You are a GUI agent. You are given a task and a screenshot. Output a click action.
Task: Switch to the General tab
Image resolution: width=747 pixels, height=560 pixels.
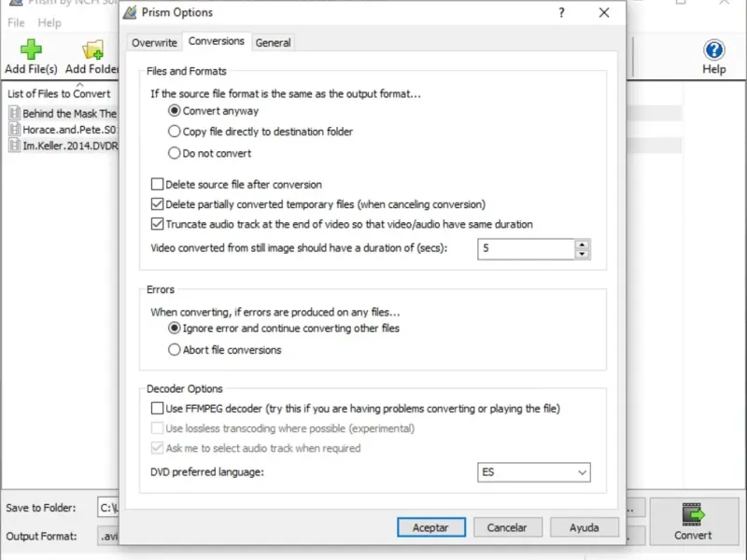[273, 43]
